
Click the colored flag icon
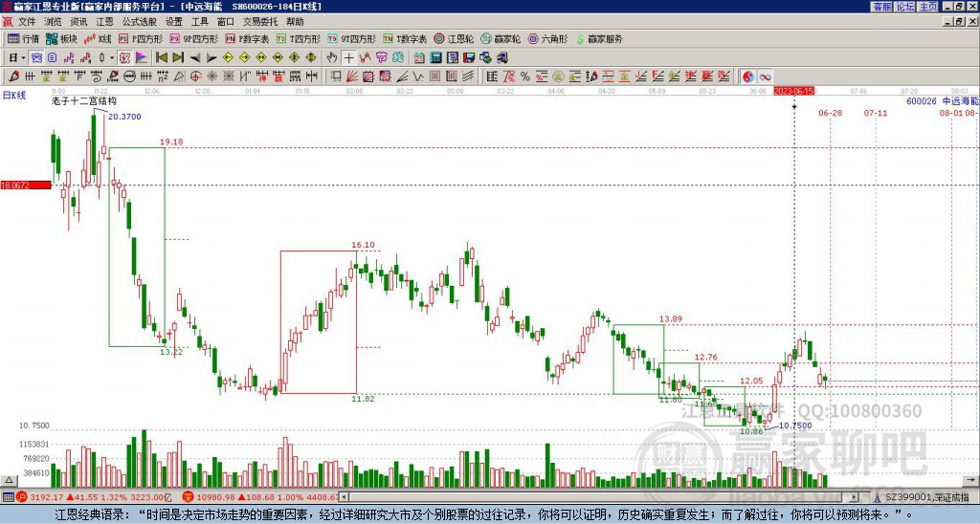[x=142, y=57]
